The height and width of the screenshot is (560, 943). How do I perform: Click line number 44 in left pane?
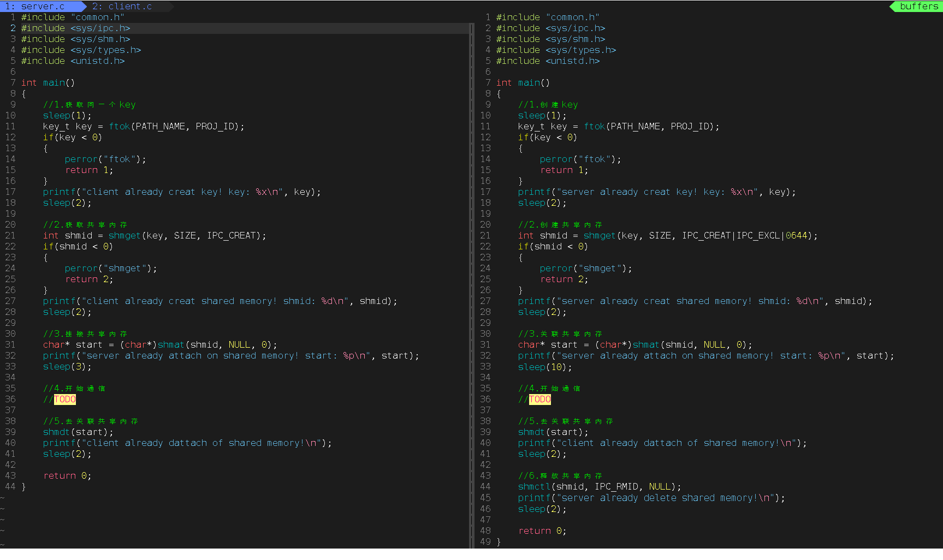pyautogui.click(x=10, y=486)
